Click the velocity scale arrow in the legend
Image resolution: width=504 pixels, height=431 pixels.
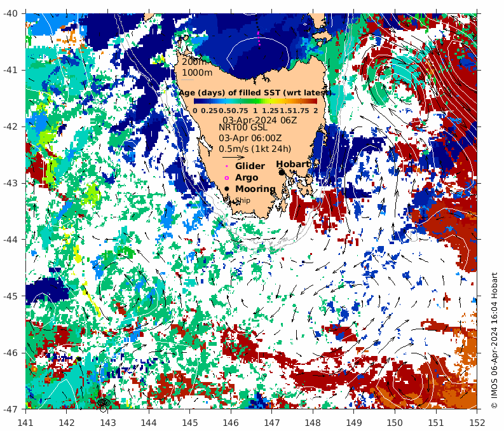point(233,157)
